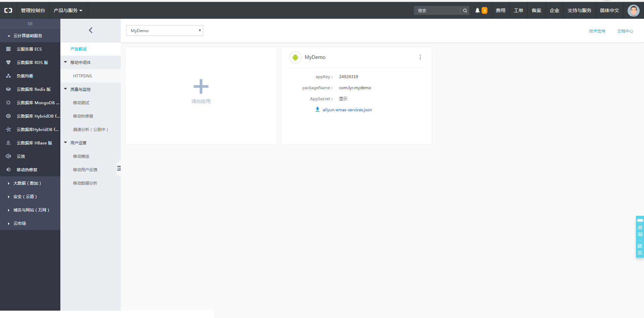Open the 费用 top menu

pos(500,10)
